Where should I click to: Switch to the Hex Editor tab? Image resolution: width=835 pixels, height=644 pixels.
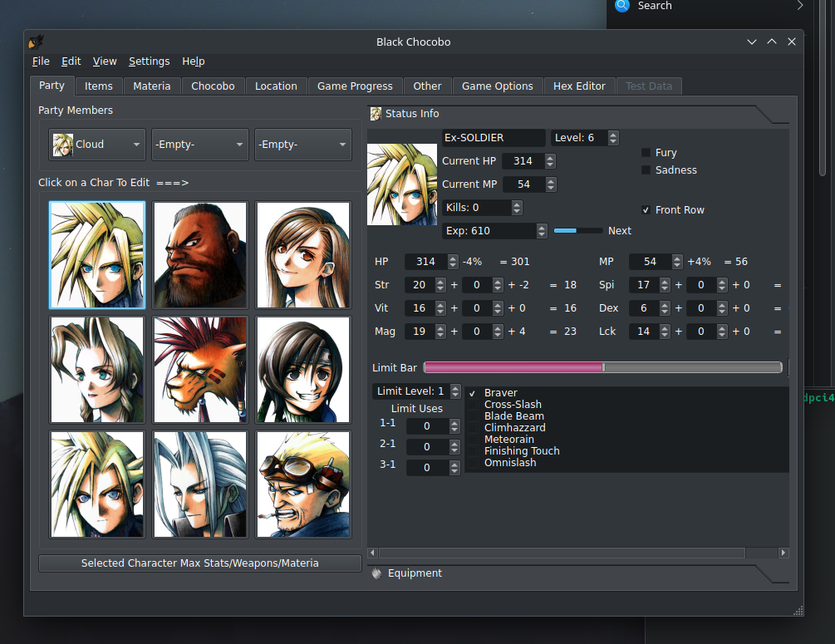[579, 86]
